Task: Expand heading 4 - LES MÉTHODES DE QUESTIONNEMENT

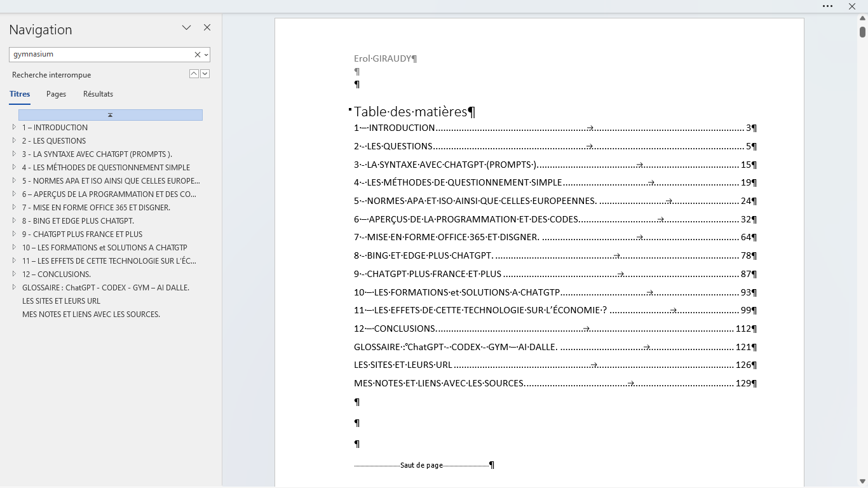Action: point(14,167)
